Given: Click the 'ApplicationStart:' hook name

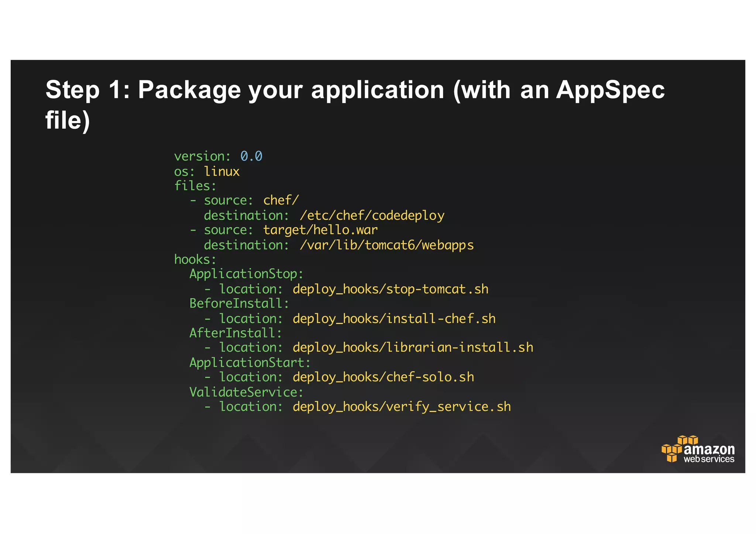Looking at the screenshot, I should [x=250, y=363].
